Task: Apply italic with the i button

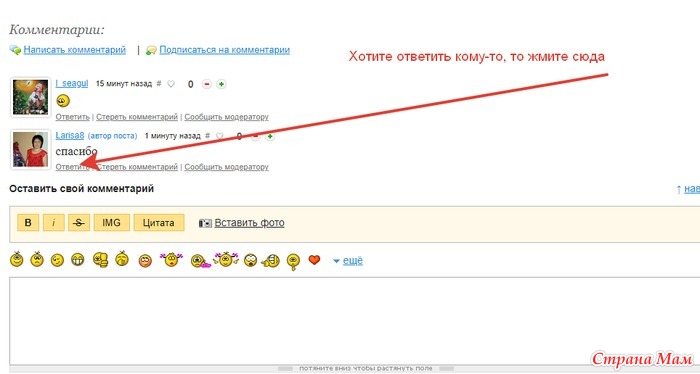Action: (x=54, y=222)
